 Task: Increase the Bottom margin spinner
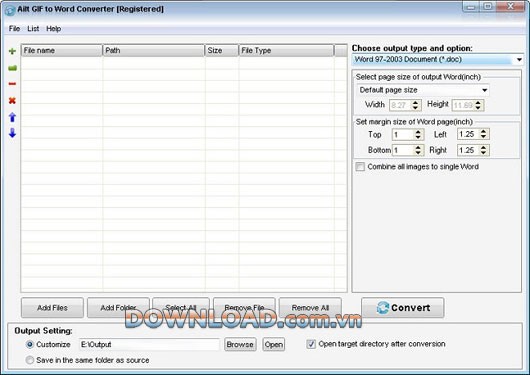(x=418, y=147)
